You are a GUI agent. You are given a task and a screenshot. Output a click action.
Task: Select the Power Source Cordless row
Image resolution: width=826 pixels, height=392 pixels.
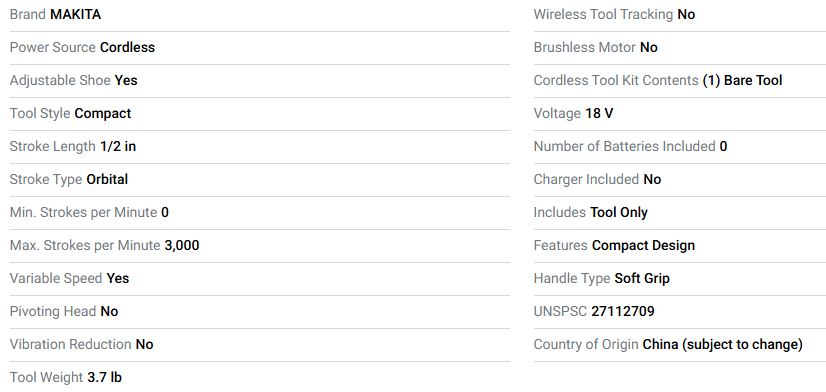click(x=260, y=47)
